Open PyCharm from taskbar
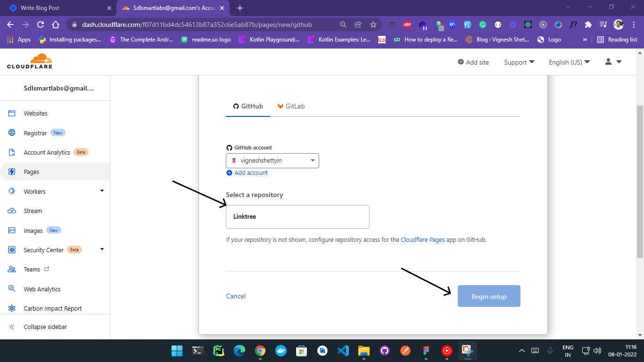The width and height of the screenshot is (644, 362). [218, 351]
